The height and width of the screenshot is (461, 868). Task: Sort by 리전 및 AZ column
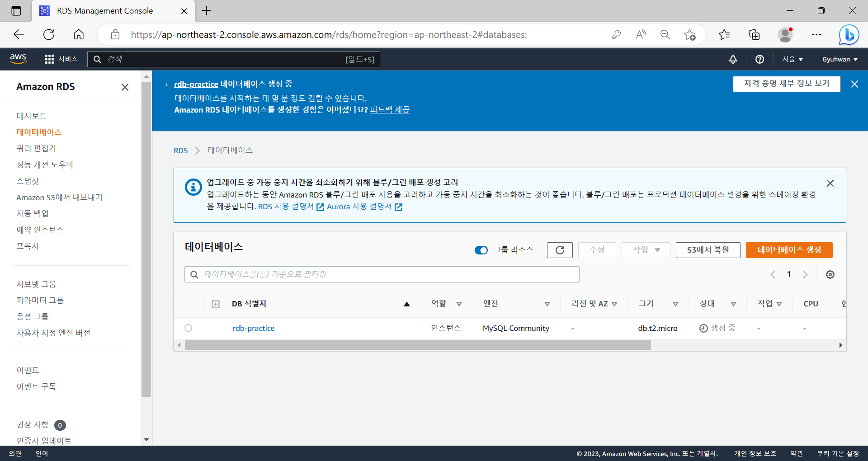point(614,304)
